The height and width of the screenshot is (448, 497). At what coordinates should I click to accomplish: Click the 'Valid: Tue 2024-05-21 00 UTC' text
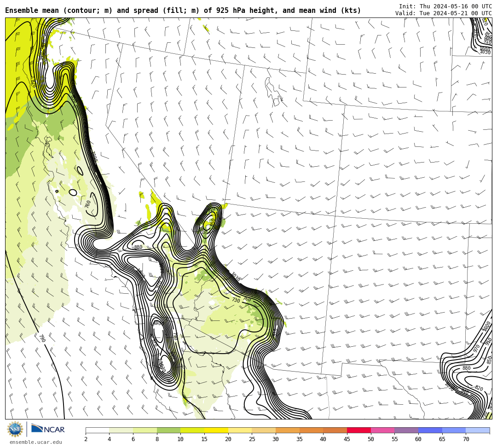pos(444,13)
